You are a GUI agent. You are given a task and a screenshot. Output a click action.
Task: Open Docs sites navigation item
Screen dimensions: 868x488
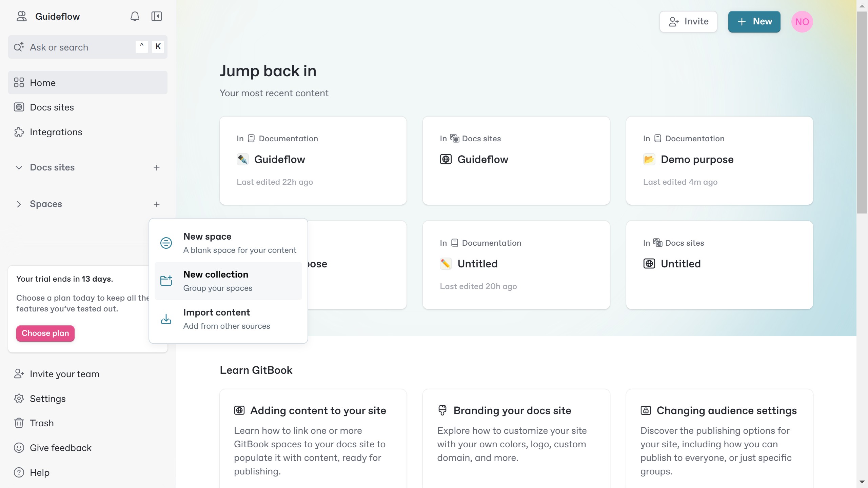tap(88, 107)
